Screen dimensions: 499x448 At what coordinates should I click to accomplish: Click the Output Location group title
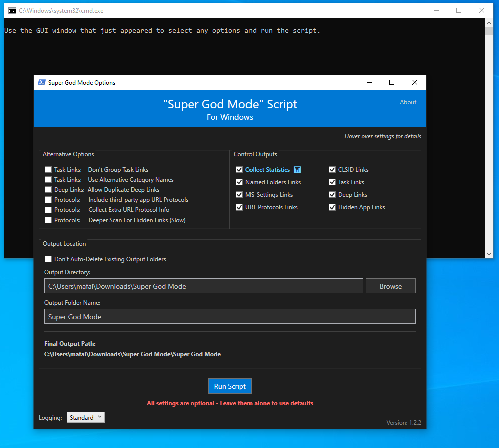click(x=64, y=244)
